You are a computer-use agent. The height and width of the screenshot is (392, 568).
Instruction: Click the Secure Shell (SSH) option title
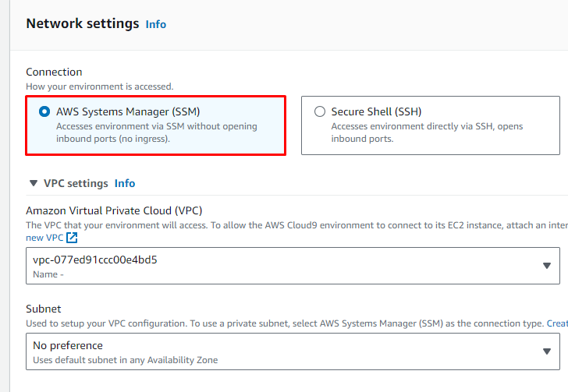[x=376, y=111]
